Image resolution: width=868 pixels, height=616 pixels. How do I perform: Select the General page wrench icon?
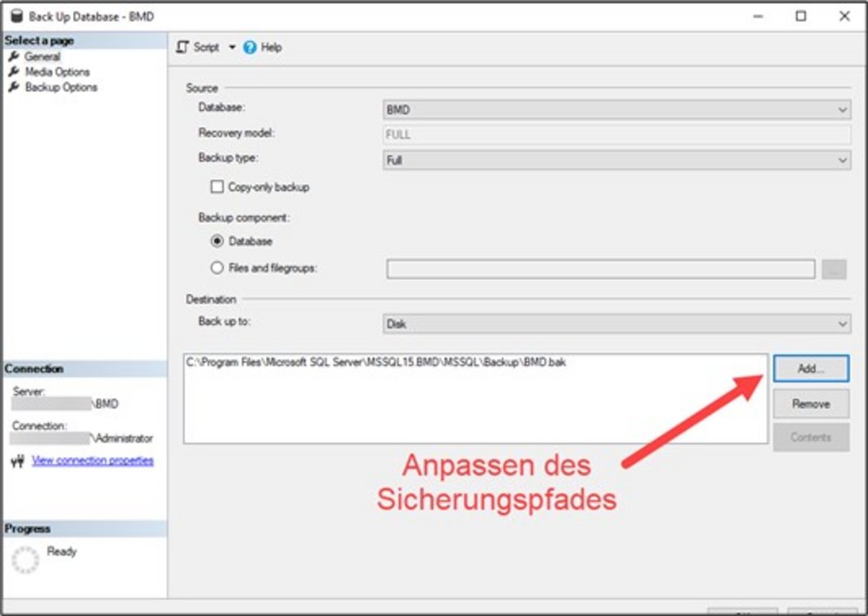[x=14, y=56]
